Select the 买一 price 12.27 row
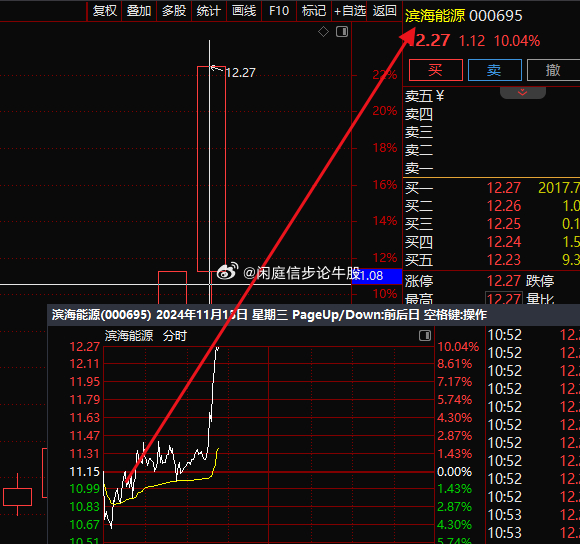The width and height of the screenshot is (580, 544). (492, 188)
